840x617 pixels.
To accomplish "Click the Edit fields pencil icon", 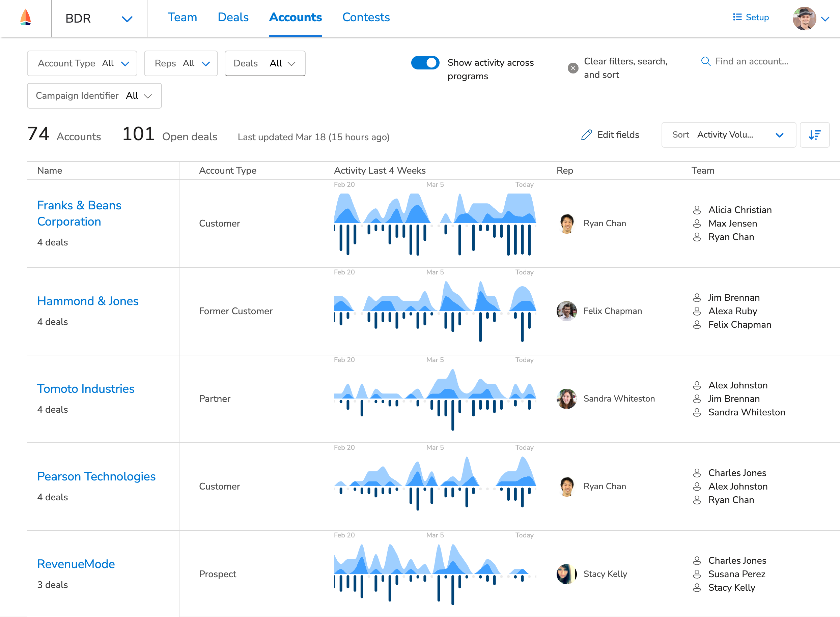I will coord(586,135).
